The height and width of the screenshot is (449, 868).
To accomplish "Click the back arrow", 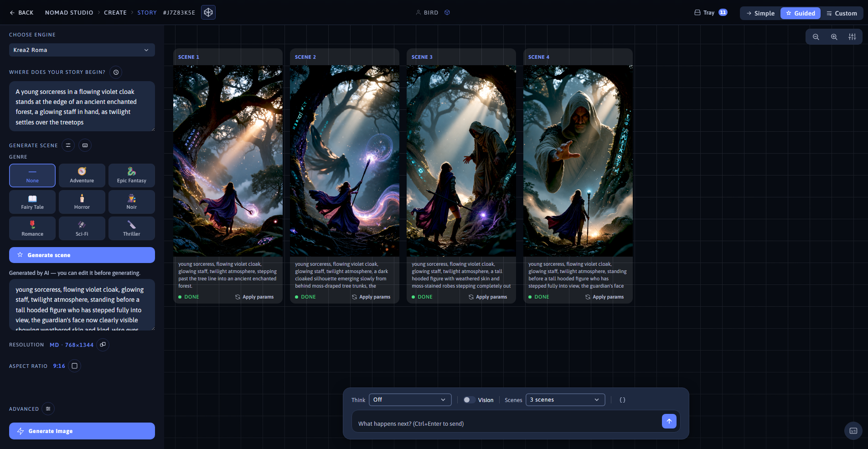I will point(21,13).
